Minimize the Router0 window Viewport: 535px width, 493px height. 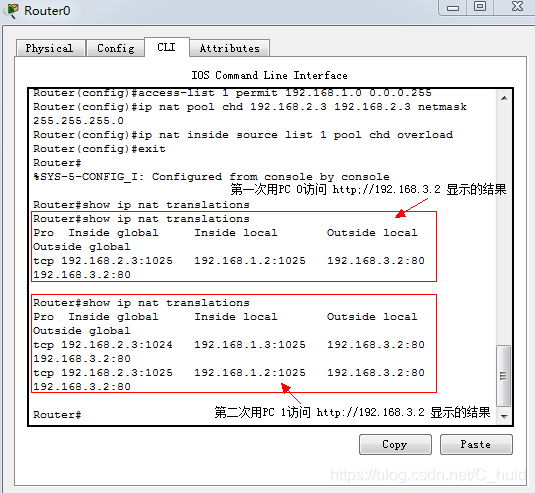453,8
